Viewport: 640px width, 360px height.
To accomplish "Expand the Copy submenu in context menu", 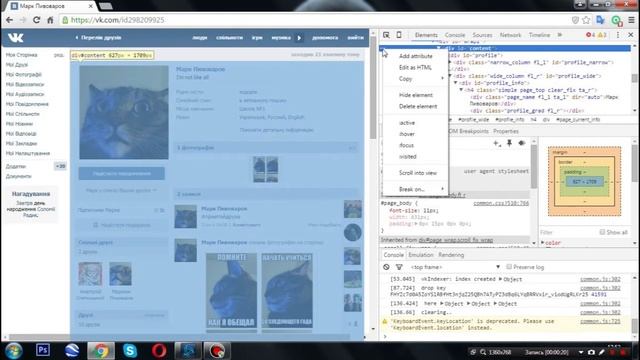I will [x=416, y=78].
